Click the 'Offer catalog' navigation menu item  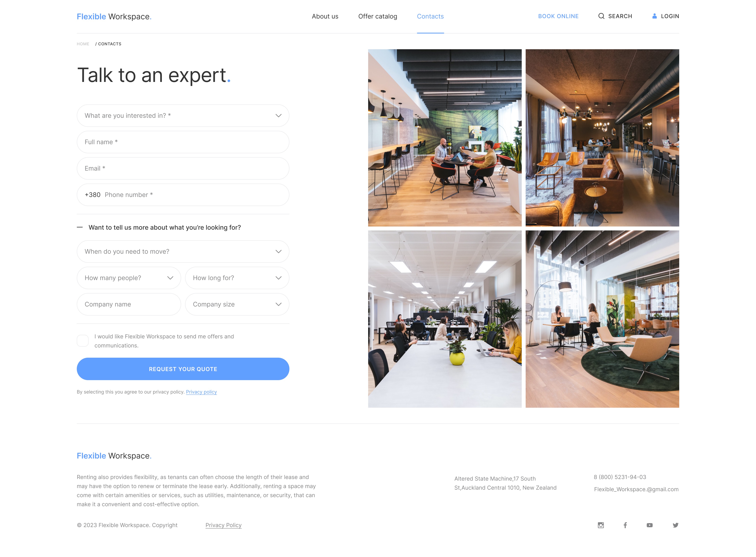(x=378, y=16)
